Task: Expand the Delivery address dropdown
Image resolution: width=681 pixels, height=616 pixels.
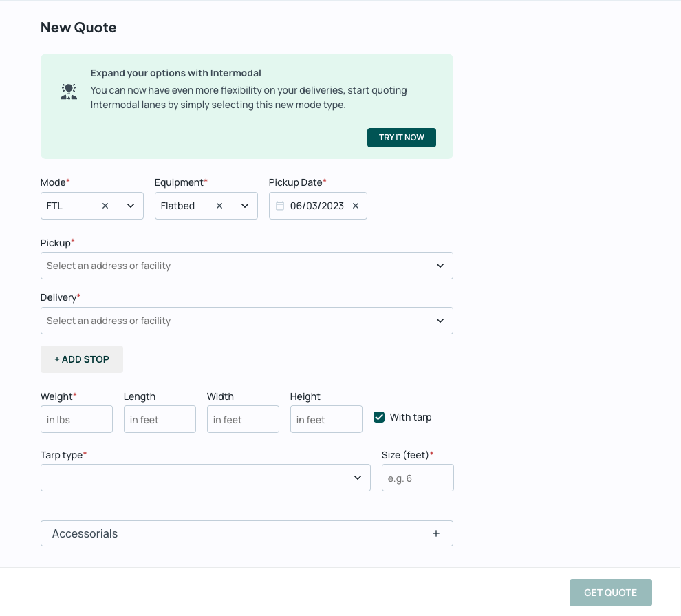Action: tap(247, 321)
